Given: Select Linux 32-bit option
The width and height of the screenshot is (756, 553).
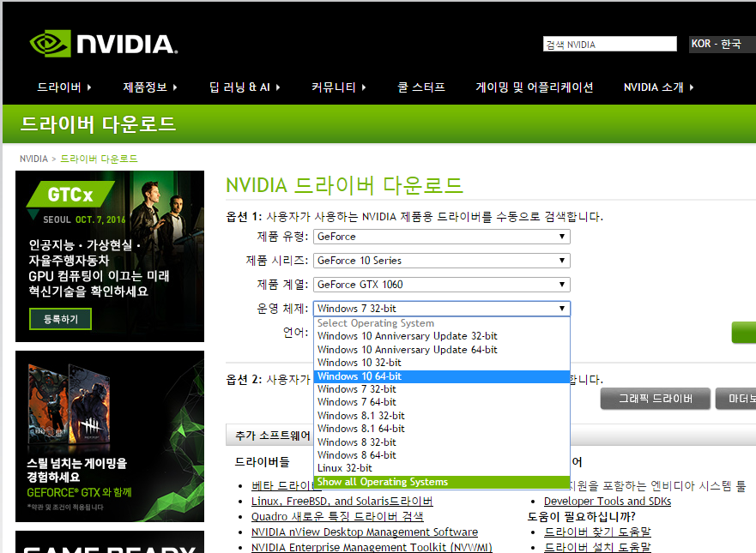Looking at the screenshot, I should 442,468.
